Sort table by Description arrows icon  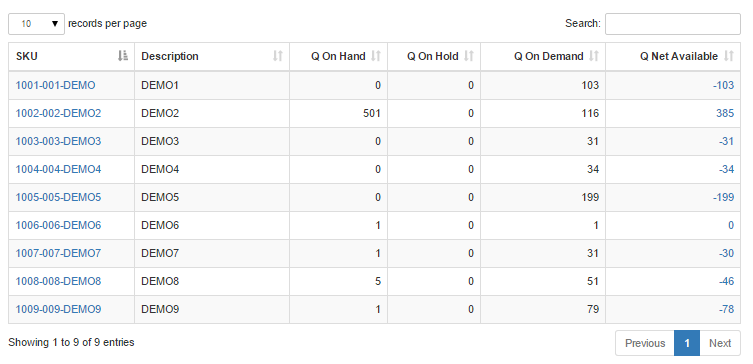[278, 56]
